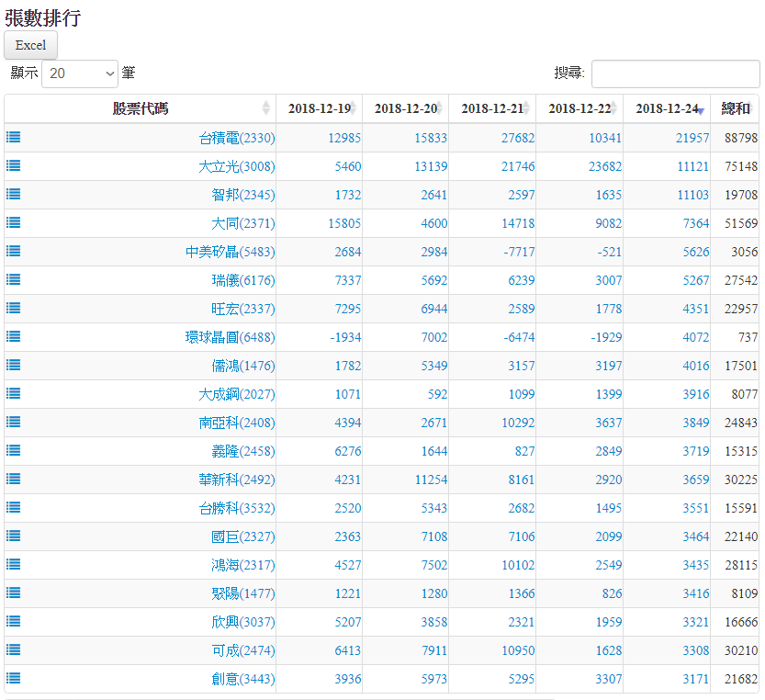
Task: Sort by the 總和 total column
Action: pos(735,108)
